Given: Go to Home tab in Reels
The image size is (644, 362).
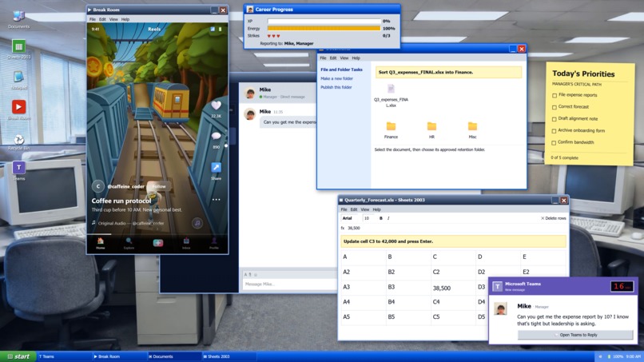Looking at the screenshot, I should pos(100,243).
